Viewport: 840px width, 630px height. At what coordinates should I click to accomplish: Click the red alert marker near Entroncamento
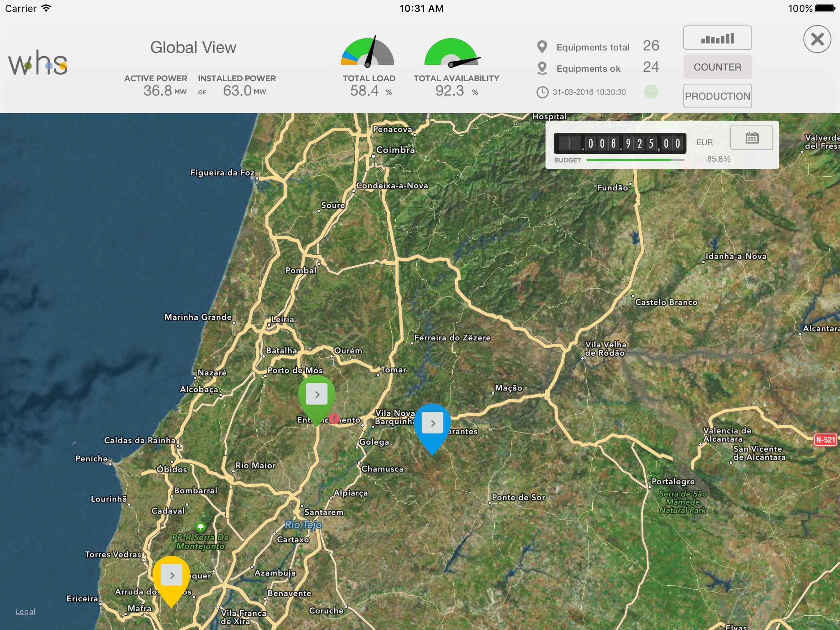(334, 418)
